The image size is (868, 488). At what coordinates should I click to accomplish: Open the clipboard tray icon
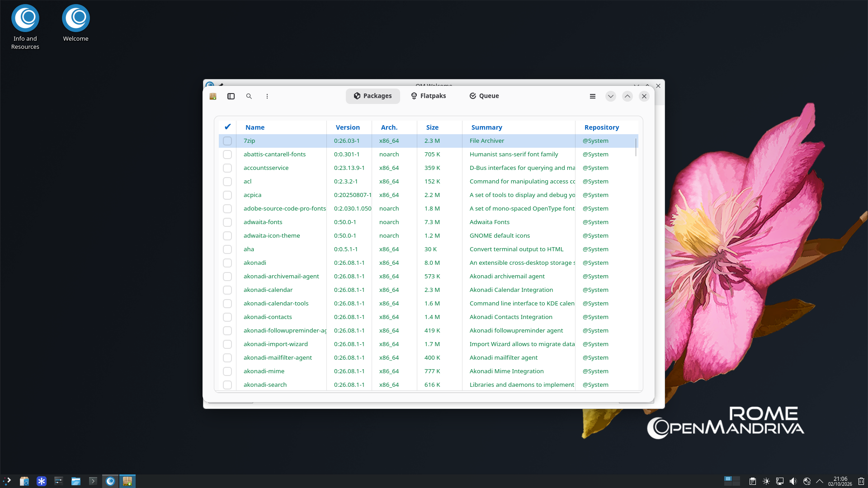(753, 481)
